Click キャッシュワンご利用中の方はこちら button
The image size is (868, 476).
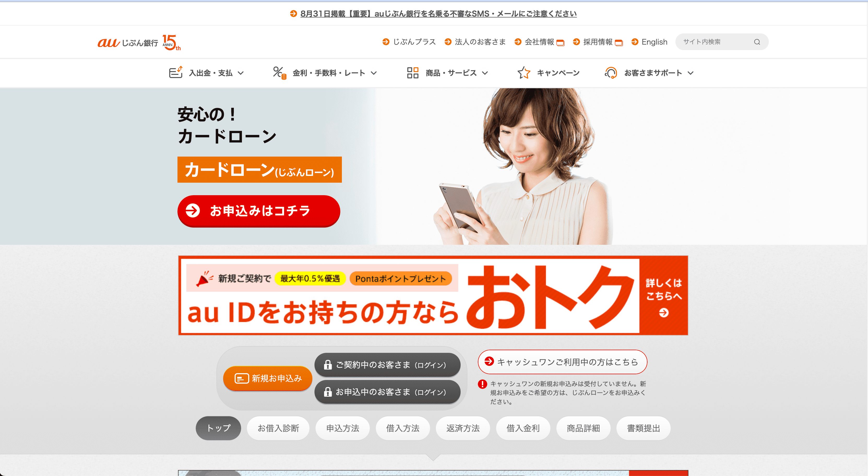tap(562, 362)
